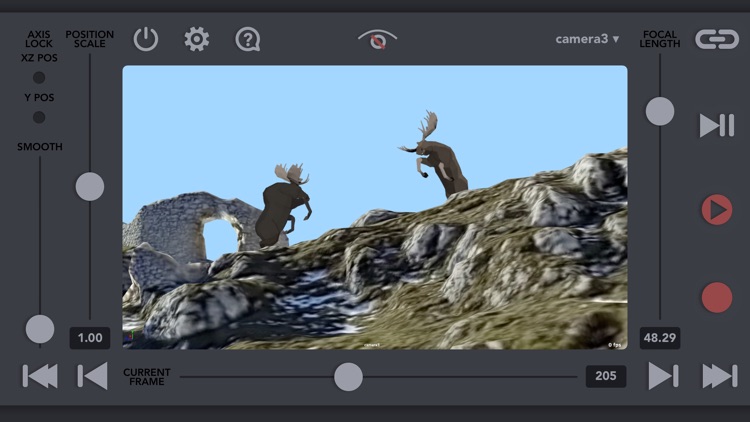Image resolution: width=750 pixels, height=422 pixels.
Task: Click the current frame value 205
Action: (x=606, y=376)
